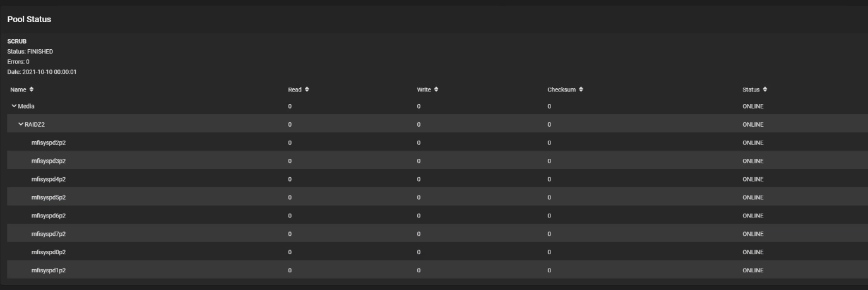Collapse the RAIDZ2 vdev chevron
Image resolution: width=868 pixels, height=290 pixels.
click(x=21, y=124)
